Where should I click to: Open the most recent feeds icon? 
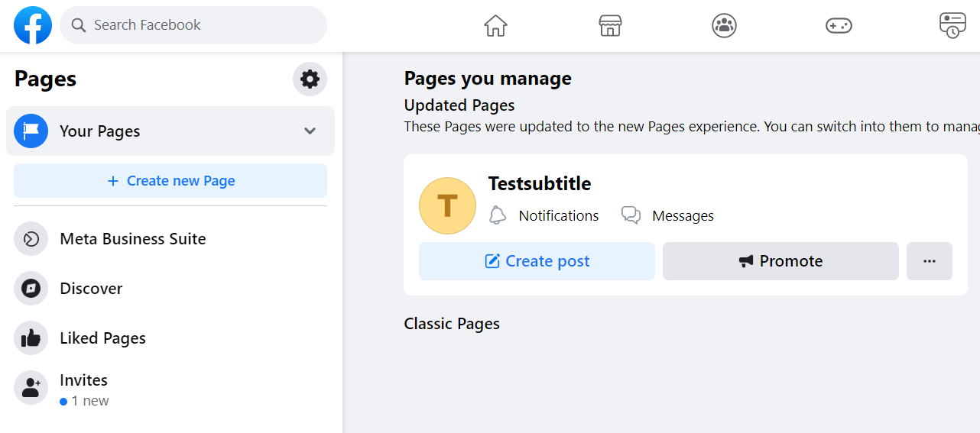952,25
